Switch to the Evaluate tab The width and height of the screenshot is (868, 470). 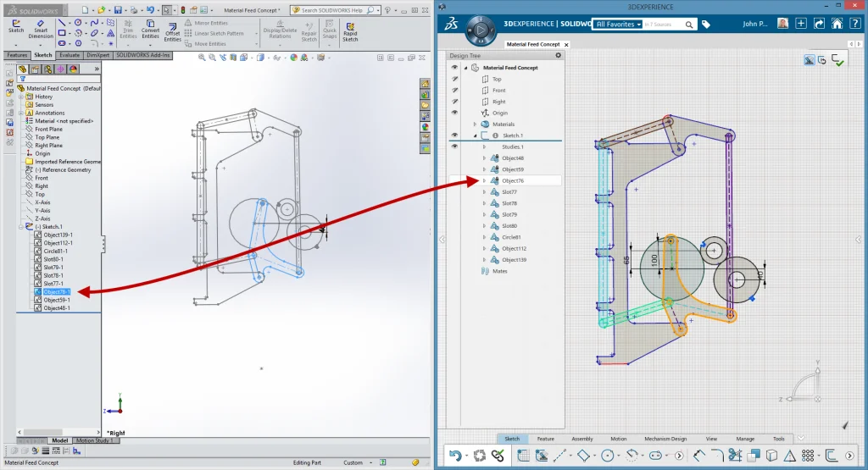(70, 55)
